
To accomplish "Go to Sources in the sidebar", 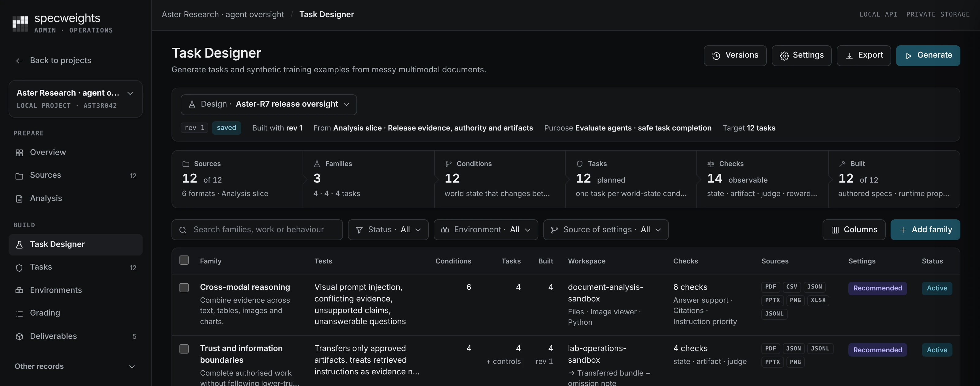I will pos(76,175).
